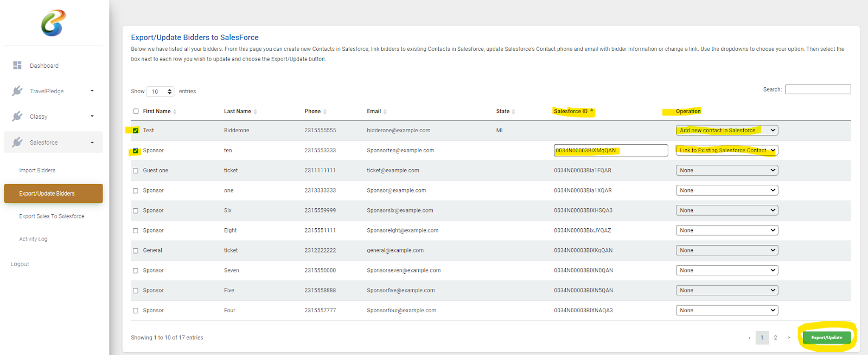Sort by First Name column arrows

175,112
